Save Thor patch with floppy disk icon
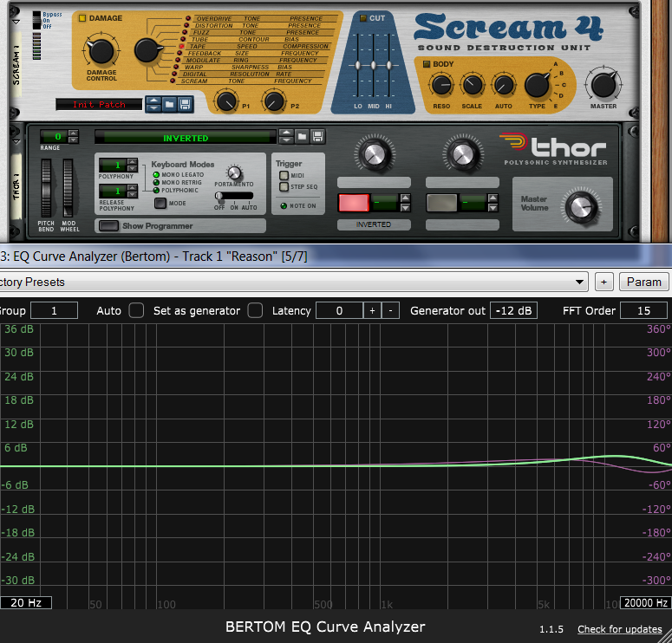The height and width of the screenshot is (643, 672). [x=317, y=137]
